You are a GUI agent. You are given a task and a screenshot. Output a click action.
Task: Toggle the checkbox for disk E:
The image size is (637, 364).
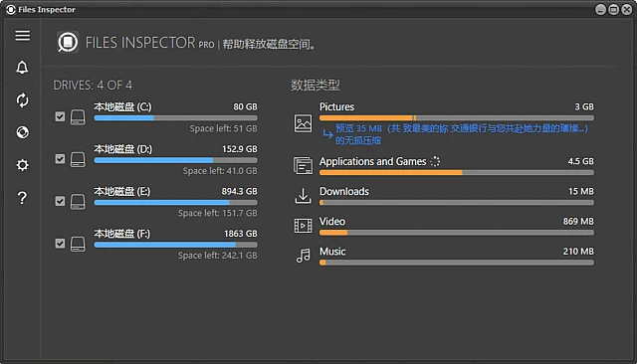pos(60,201)
